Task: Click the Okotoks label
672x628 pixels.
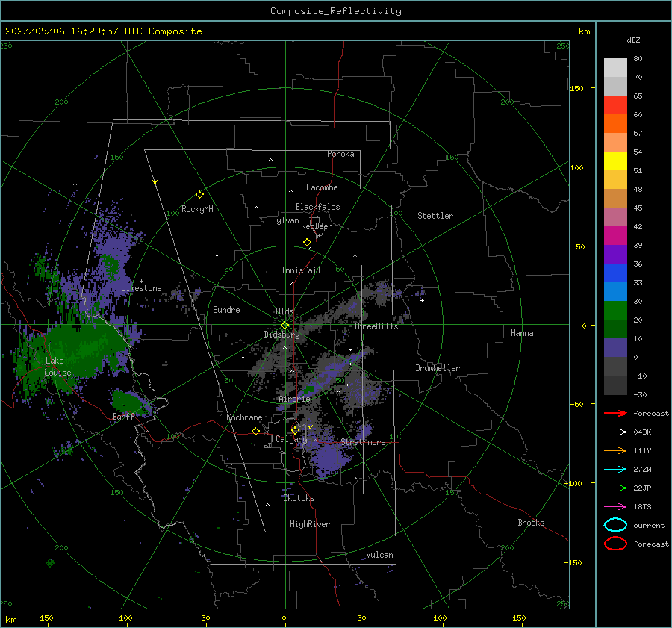Action: [x=299, y=499]
